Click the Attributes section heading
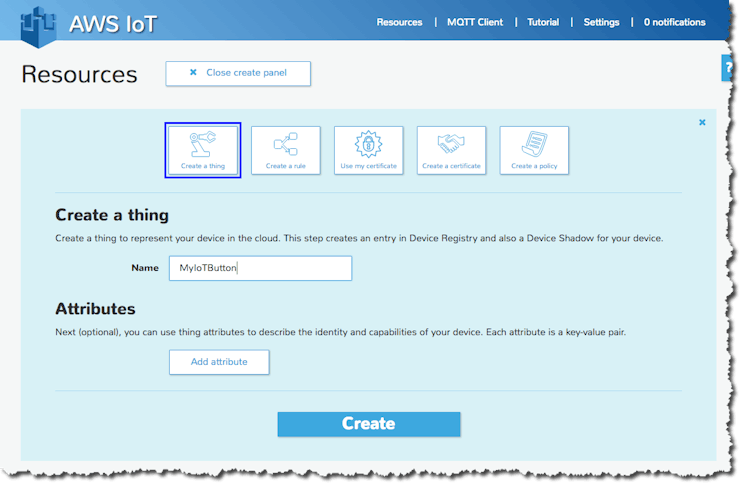 click(95, 309)
